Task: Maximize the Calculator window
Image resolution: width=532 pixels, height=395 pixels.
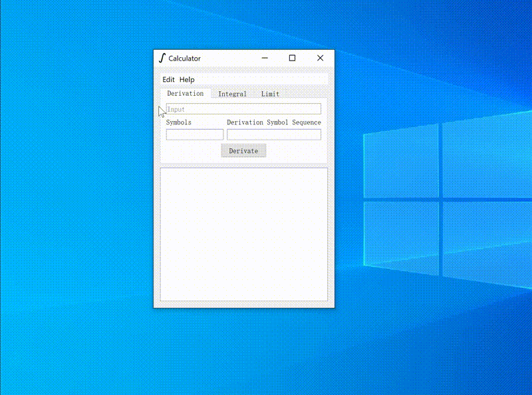Action: (292, 58)
